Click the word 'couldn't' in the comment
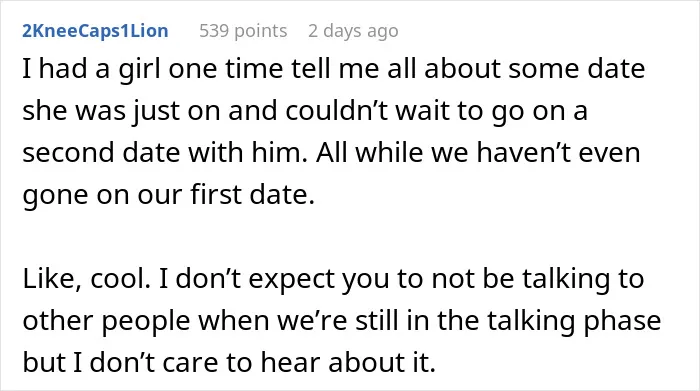 (x=338, y=111)
